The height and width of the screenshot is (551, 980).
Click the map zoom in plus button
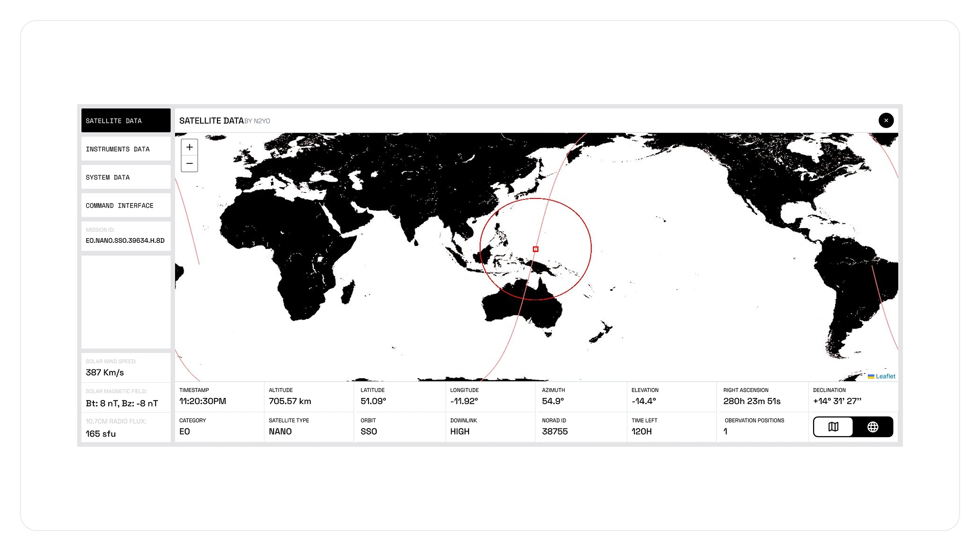tap(189, 147)
